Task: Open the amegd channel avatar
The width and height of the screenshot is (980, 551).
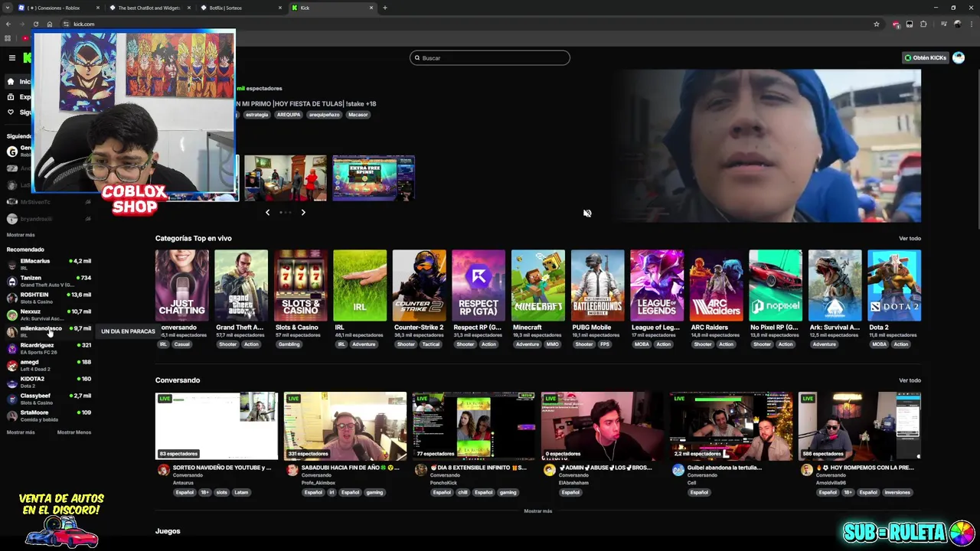Action: 11,365
